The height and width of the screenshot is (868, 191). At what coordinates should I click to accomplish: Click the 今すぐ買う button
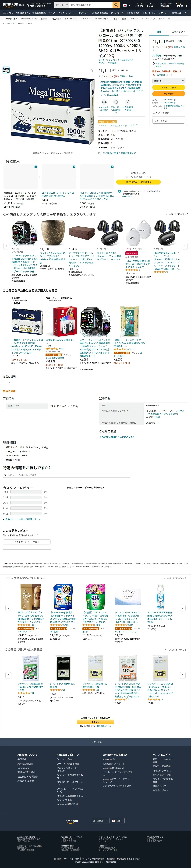(169, 94)
